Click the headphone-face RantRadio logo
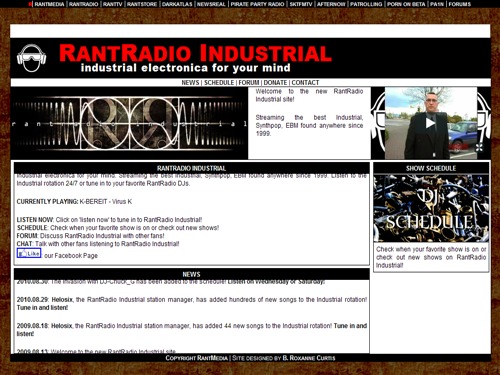This screenshot has height=375, width=500. coord(31,58)
